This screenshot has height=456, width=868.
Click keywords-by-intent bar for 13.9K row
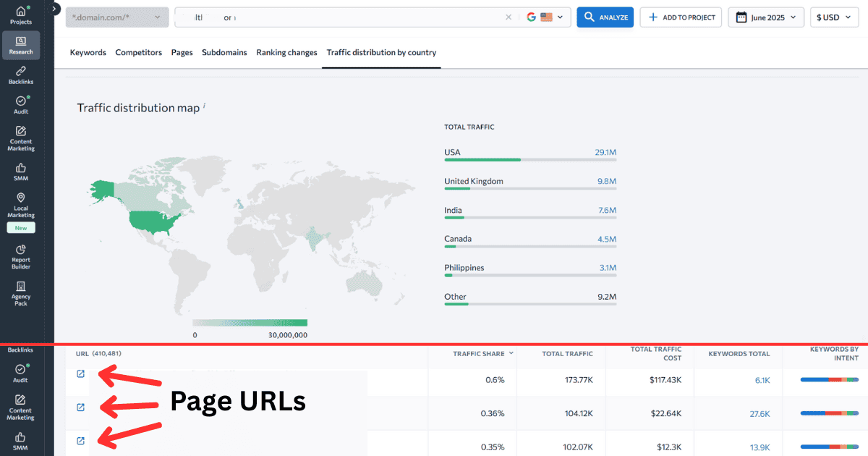(830, 447)
